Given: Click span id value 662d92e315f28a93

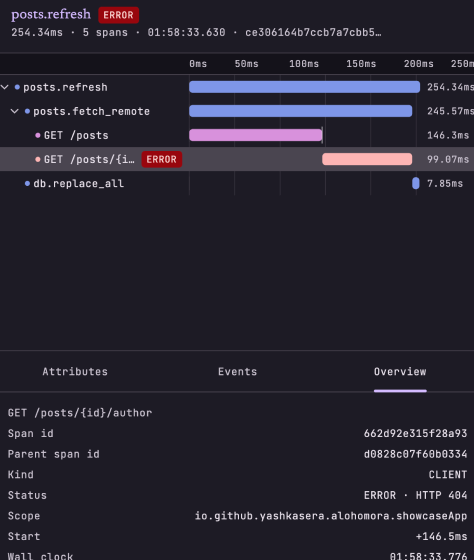Looking at the screenshot, I should (x=415, y=434).
